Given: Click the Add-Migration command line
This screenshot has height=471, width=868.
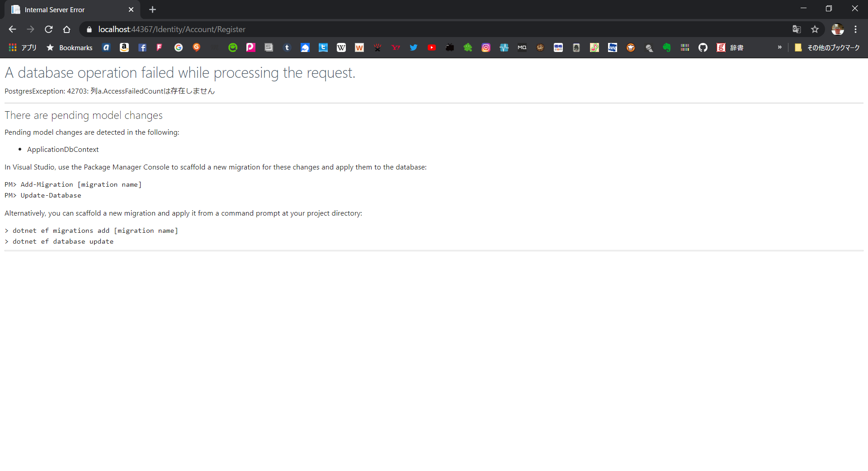Looking at the screenshot, I should tap(73, 184).
